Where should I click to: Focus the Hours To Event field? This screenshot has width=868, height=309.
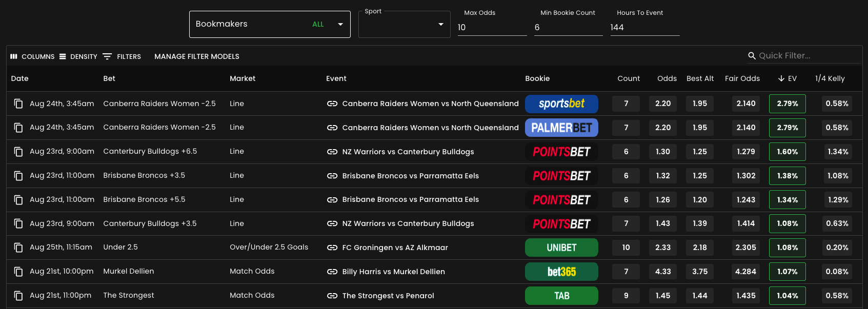645,28
